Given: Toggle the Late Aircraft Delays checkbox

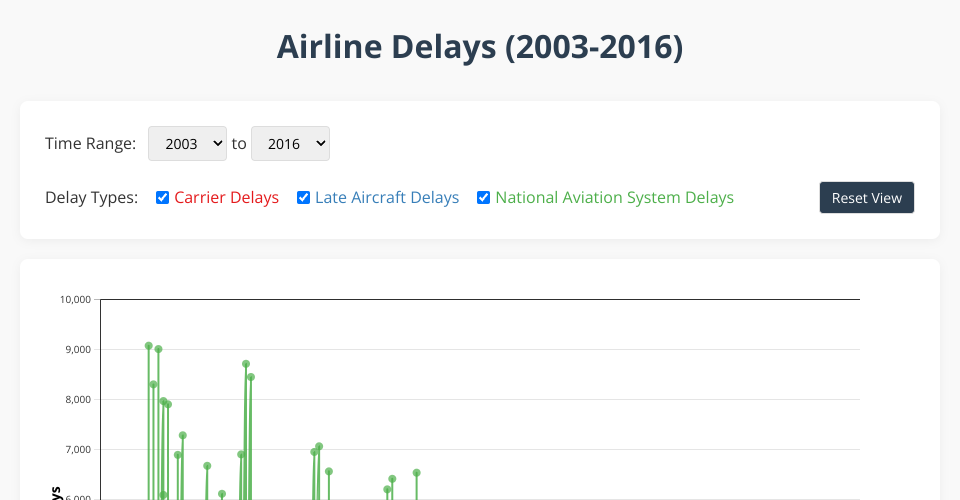Looking at the screenshot, I should click(303, 198).
